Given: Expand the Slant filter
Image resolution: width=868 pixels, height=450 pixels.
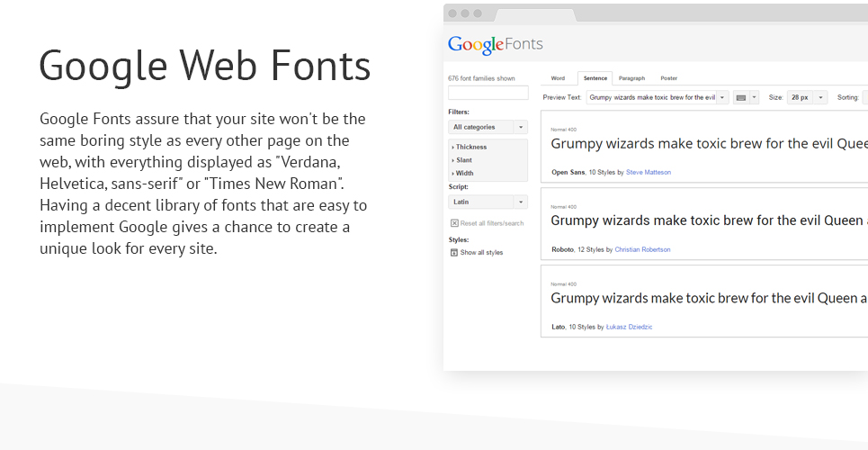Looking at the screenshot, I should tap(462, 160).
